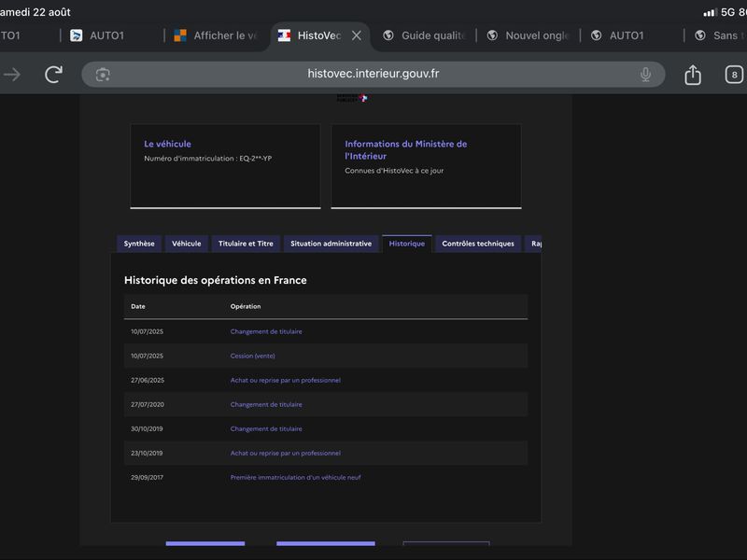Click the samedi 22 août date
Image resolution: width=747 pixels, height=560 pixels.
[35, 12]
